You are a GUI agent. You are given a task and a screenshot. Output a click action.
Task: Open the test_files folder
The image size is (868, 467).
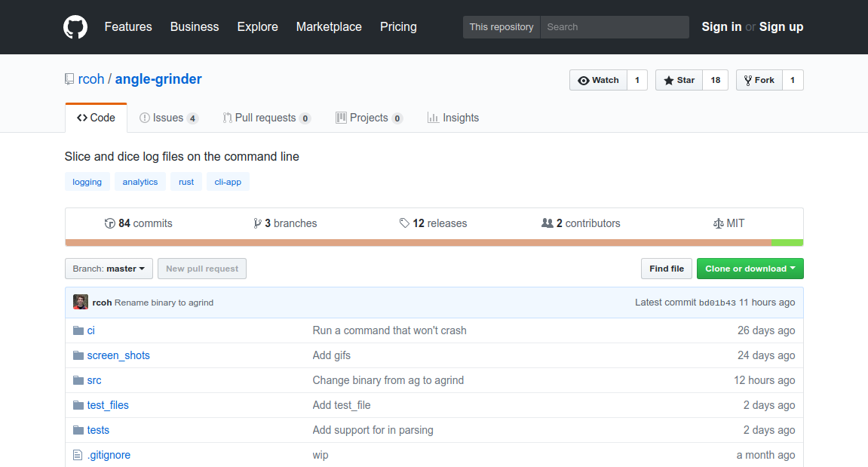coord(108,405)
